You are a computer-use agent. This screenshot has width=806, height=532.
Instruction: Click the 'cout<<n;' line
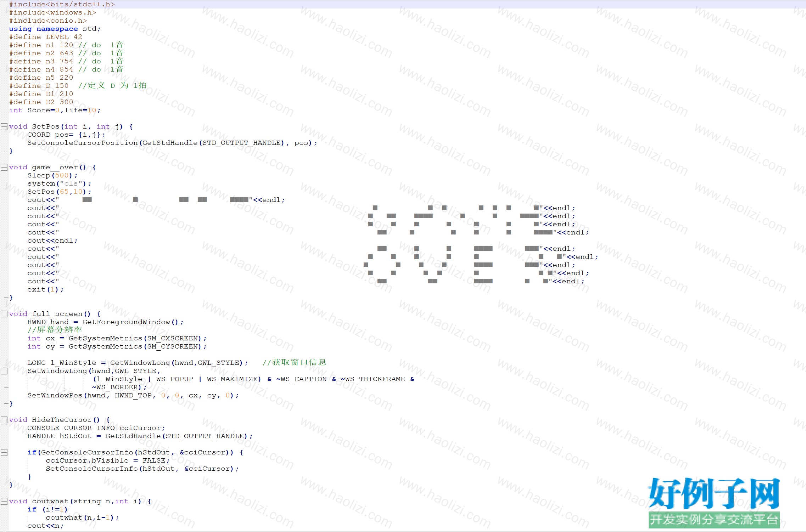46,526
